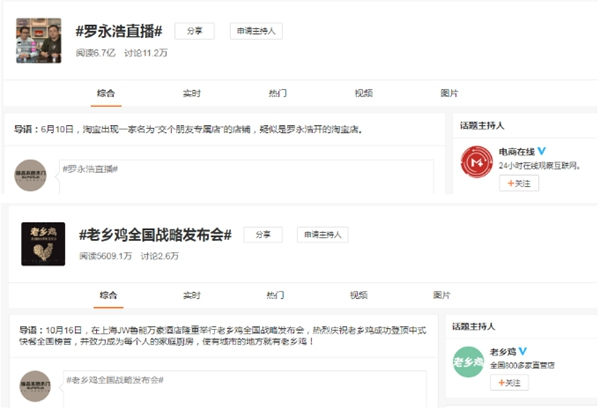View 图片 tab under 老乡鸡全国战略发布会

tap(441, 296)
